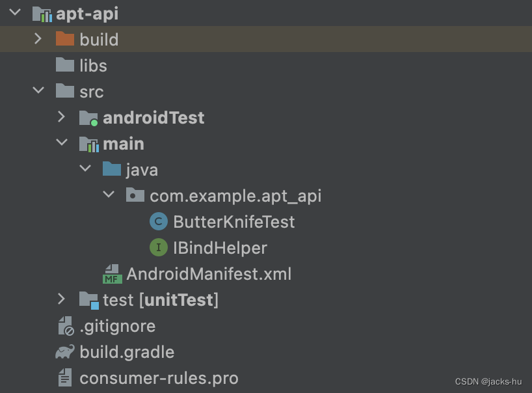
Task: Click the AndroidManifest.xml file icon
Action: (112, 274)
